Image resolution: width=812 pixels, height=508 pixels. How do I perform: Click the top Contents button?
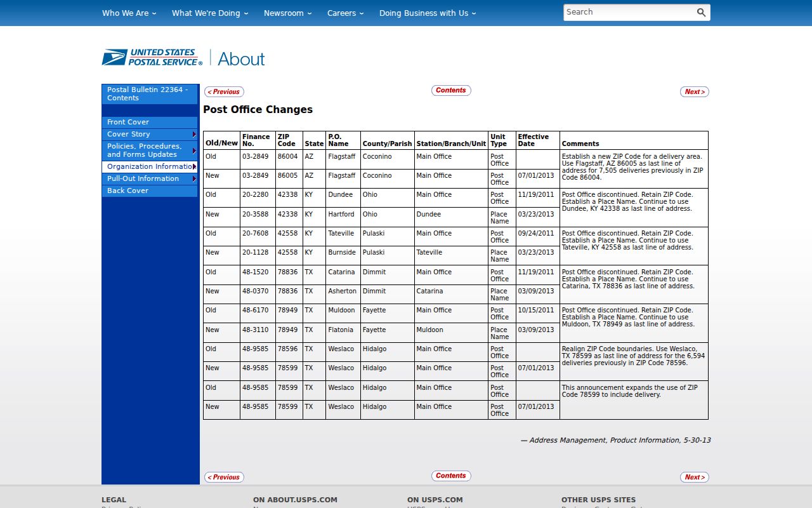[451, 90]
